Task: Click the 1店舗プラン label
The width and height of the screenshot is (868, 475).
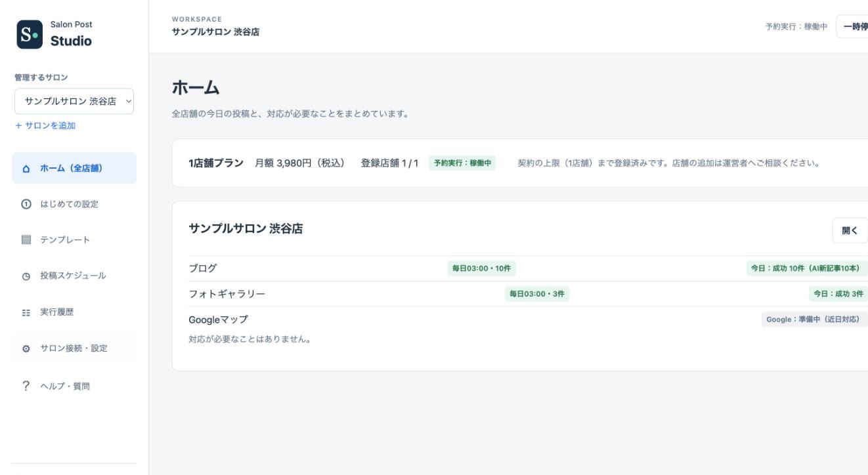Action: point(216,163)
